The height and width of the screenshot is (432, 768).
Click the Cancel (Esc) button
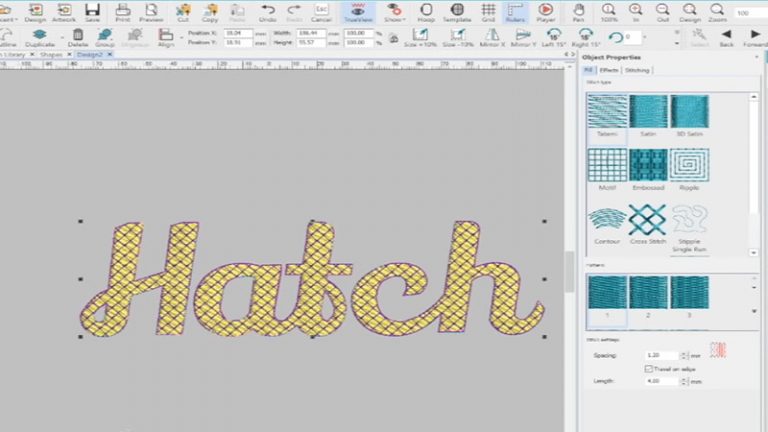click(321, 13)
